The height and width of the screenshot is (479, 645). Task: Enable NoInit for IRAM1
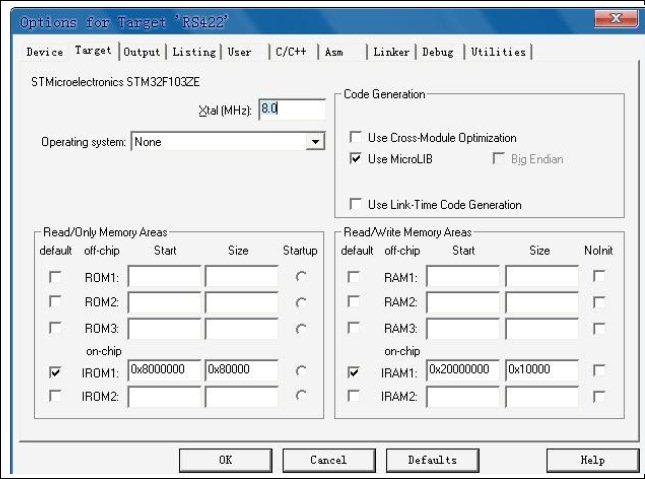(x=599, y=370)
